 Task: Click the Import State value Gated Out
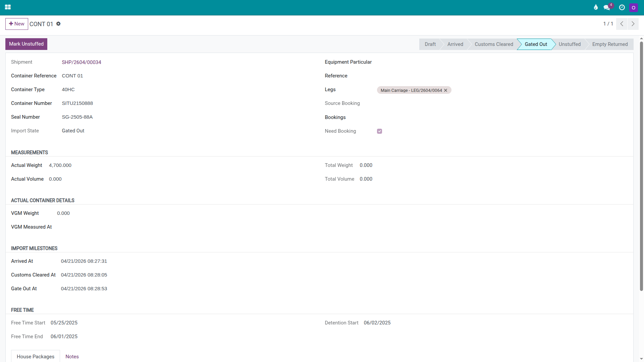point(73,131)
